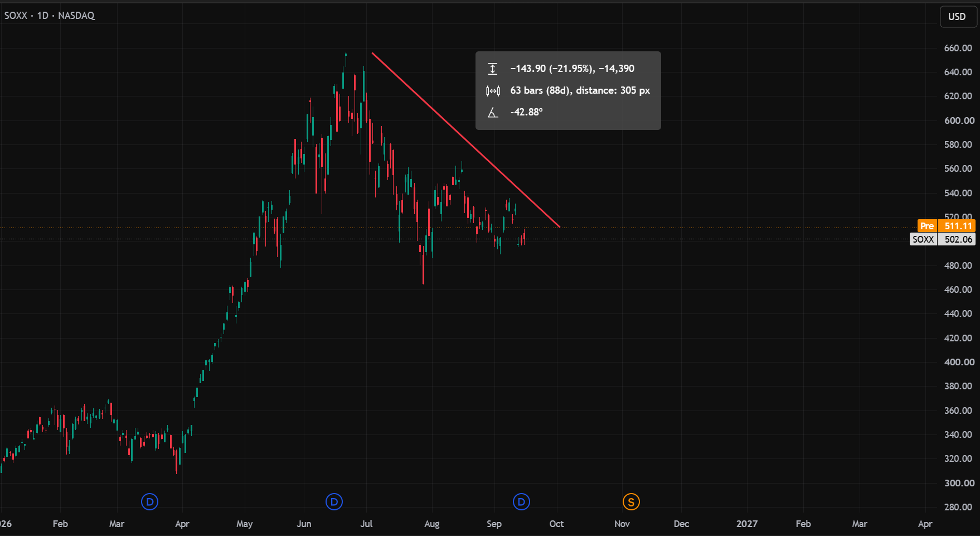
Task: Click the bars distance icon in tooltip
Action: pos(493,90)
